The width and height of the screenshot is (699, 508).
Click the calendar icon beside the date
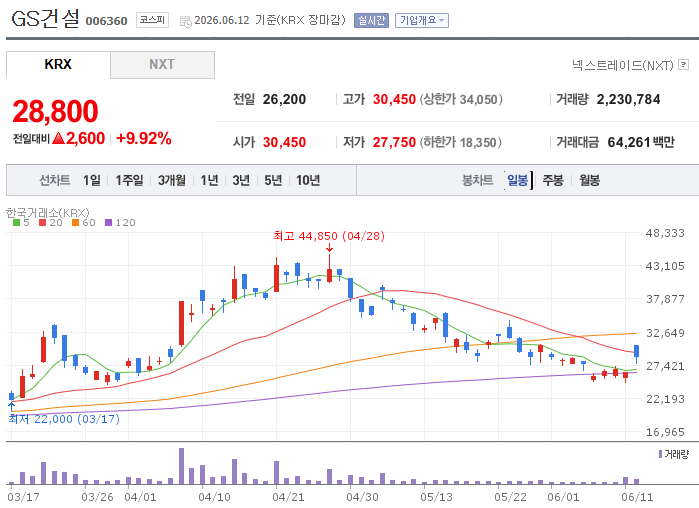pos(185,21)
